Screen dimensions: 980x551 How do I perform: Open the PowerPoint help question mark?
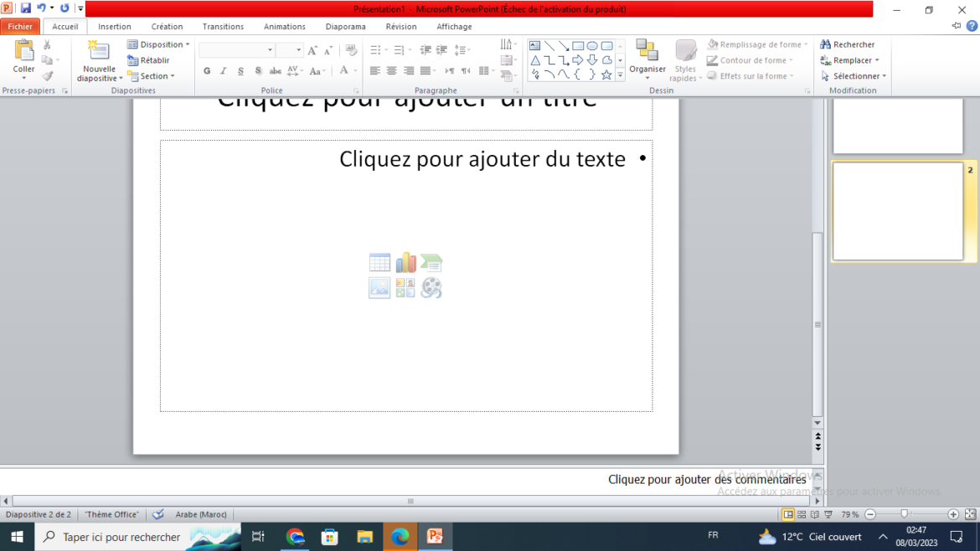972,26
